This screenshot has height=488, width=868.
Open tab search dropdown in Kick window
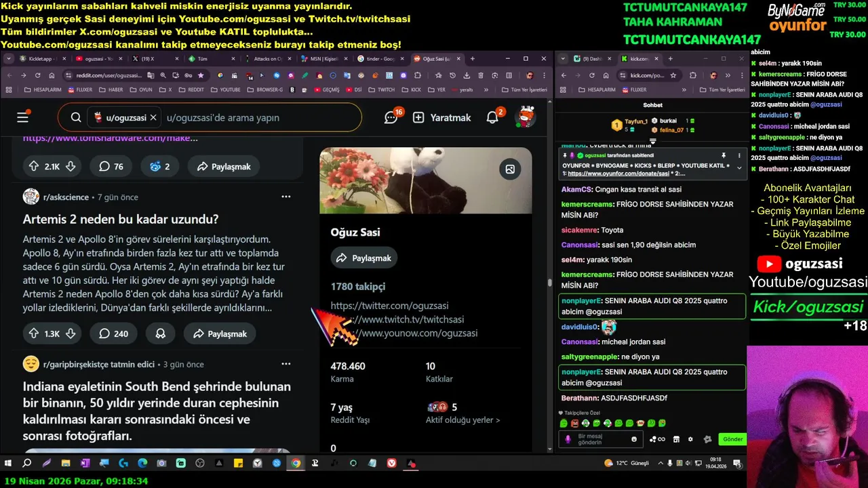click(x=563, y=59)
